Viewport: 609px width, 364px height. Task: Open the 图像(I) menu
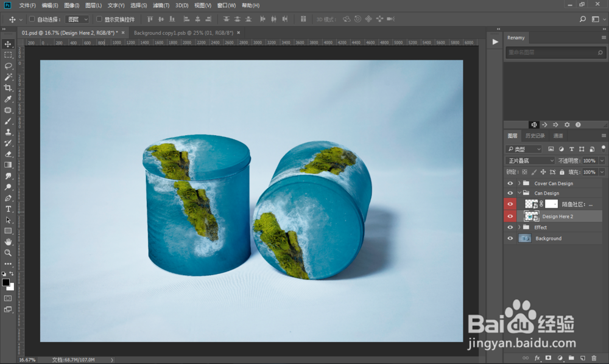71,5
